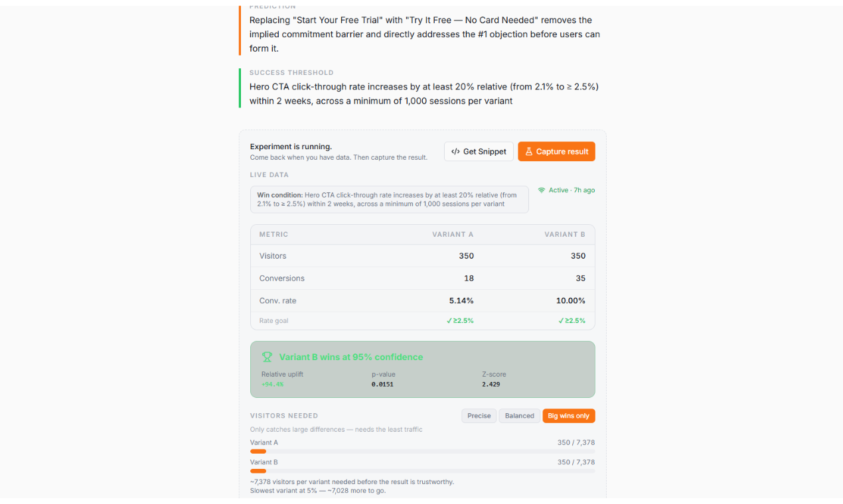Click the Conversions metric row label
This screenshot has height=504, width=843.
(x=281, y=279)
